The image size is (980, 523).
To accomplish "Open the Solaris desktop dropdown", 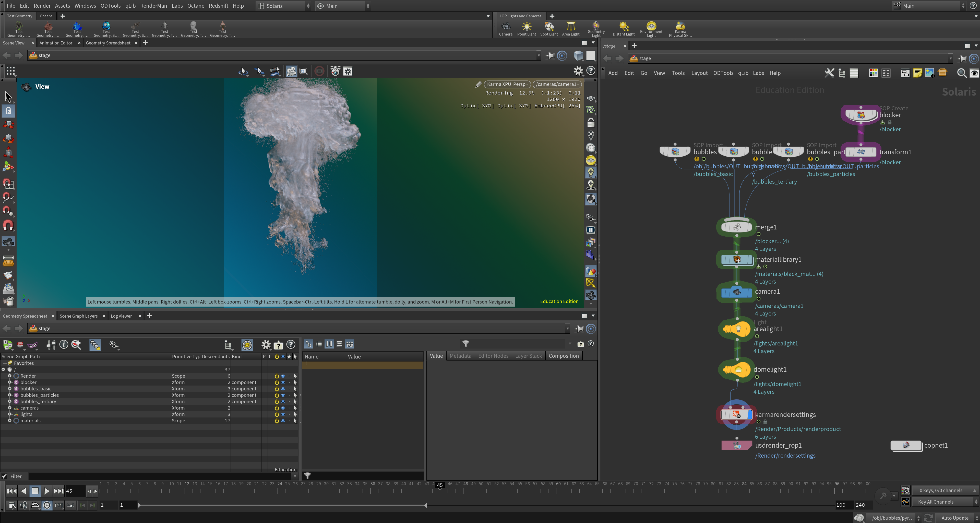I will (284, 6).
